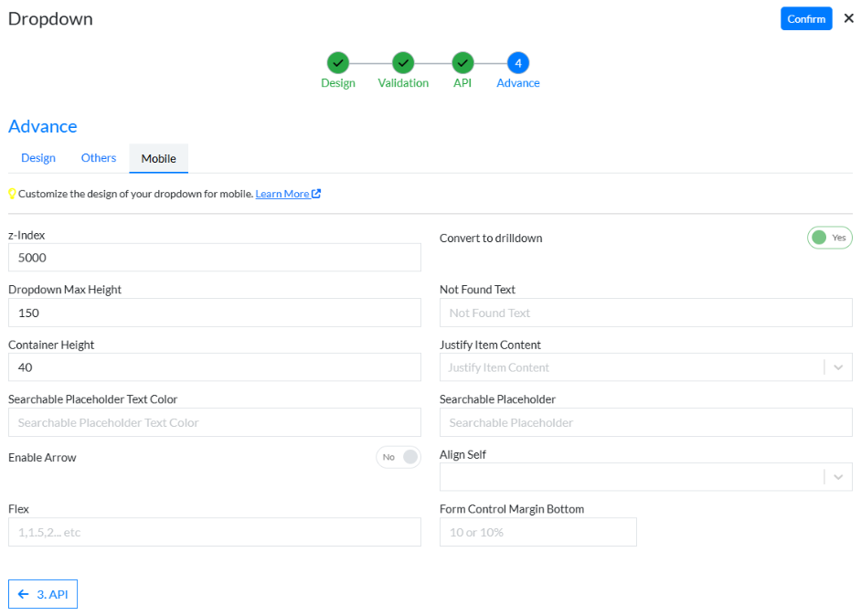Viewport: 861px width, 616px height.
Task: Click the Validation step checkmark circle
Action: pos(403,63)
